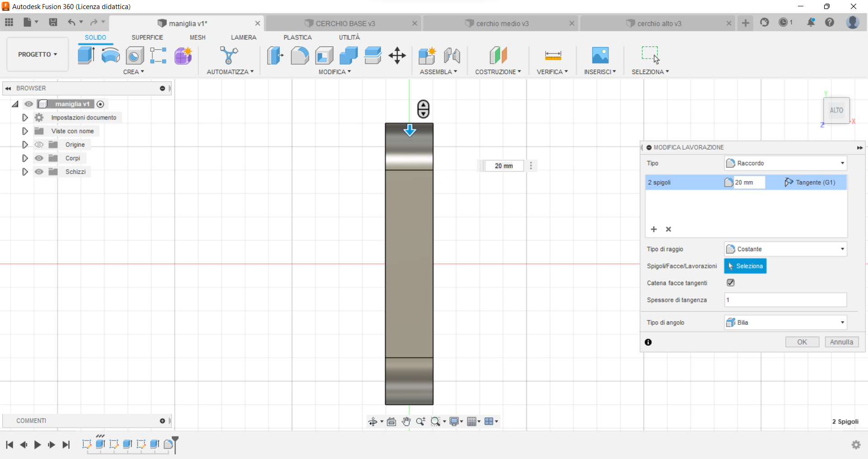Switch to the SUPERFICIE ribbon tab
This screenshot has height=459, width=868.
click(x=147, y=37)
